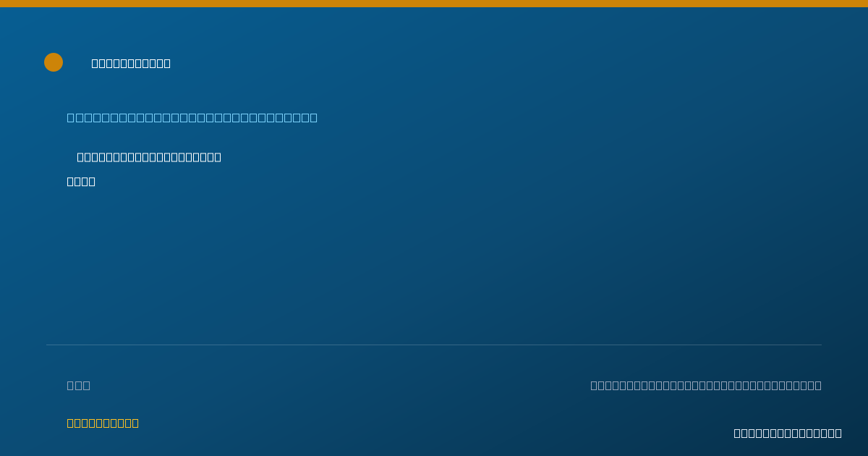Click the indented white subtitle line
This screenshot has height=456, width=868.
149,157
